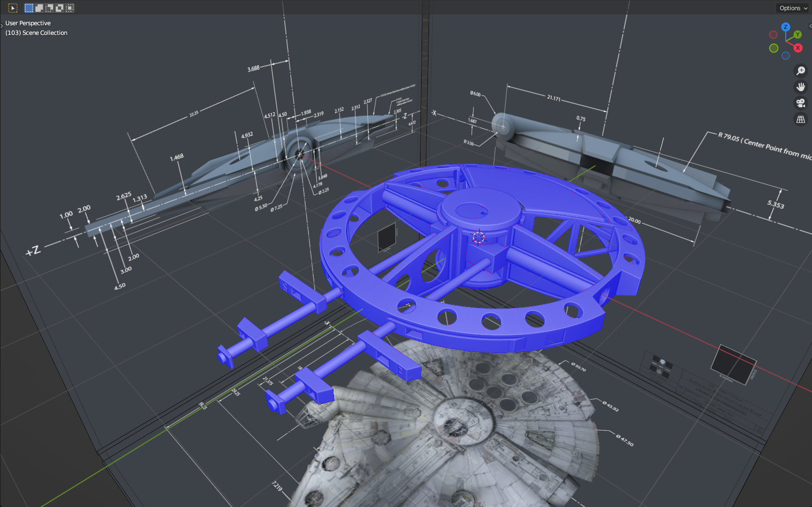The height and width of the screenshot is (507, 812).
Task: Choose Invert Selection mode
Action: point(60,8)
